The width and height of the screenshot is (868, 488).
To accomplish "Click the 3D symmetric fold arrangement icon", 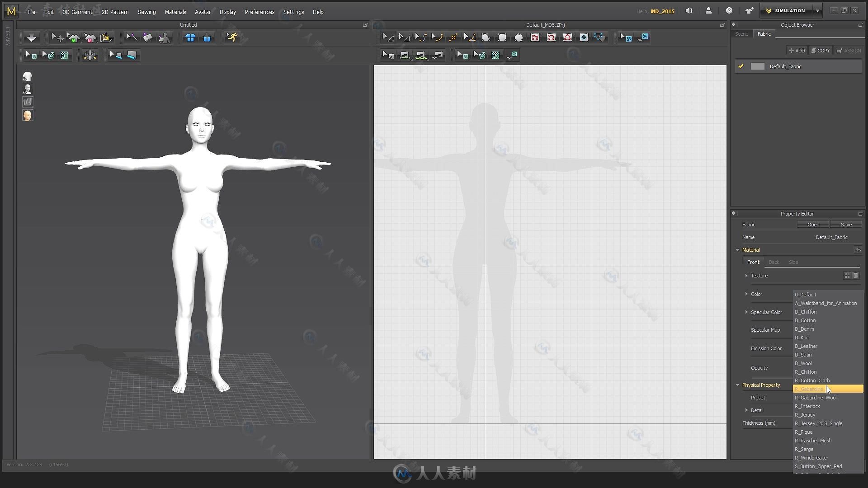I will (x=90, y=55).
